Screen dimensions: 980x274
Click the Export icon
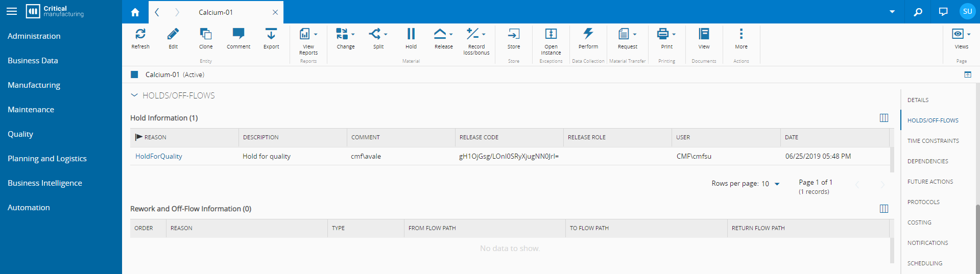[271, 34]
